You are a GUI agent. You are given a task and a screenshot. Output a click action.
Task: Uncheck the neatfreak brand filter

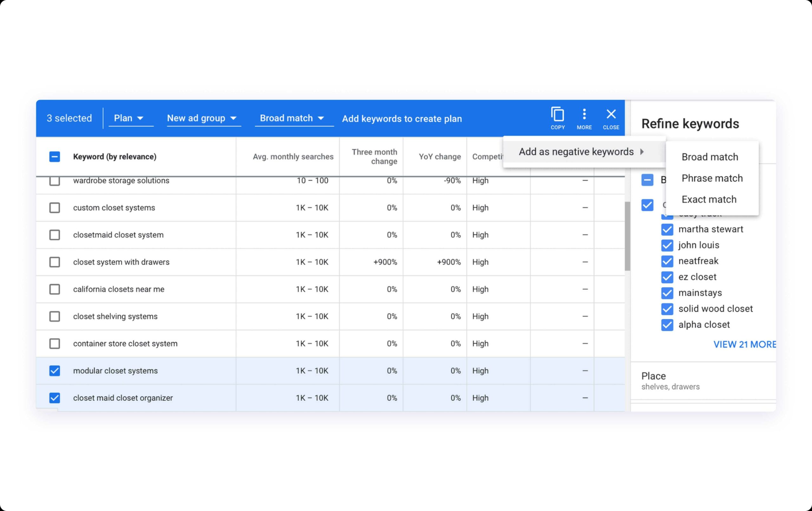667,261
